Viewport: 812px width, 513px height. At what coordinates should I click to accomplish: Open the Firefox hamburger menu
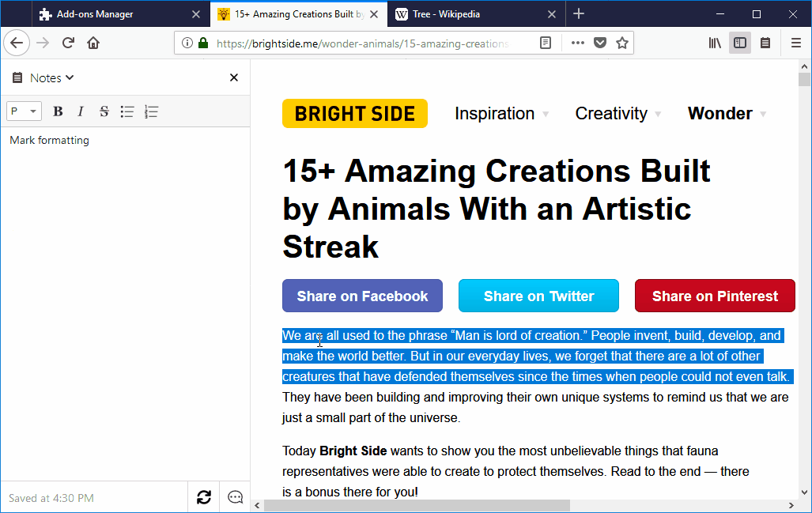pos(796,43)
